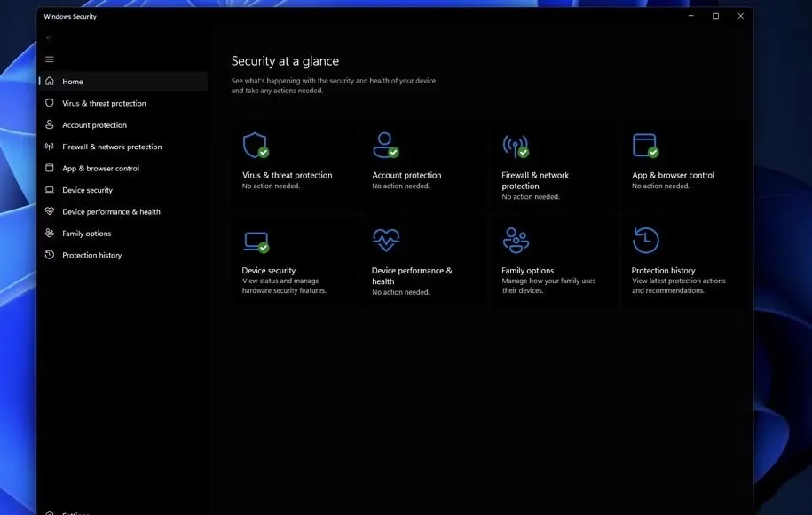Open Account protection from the sidebar
This screenshot has width=812, height=515.
click(94, 125)
